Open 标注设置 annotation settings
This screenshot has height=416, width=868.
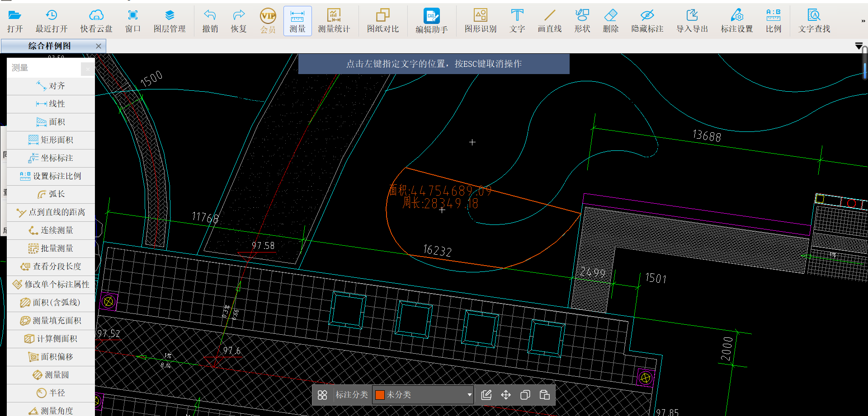click(737, 21)
